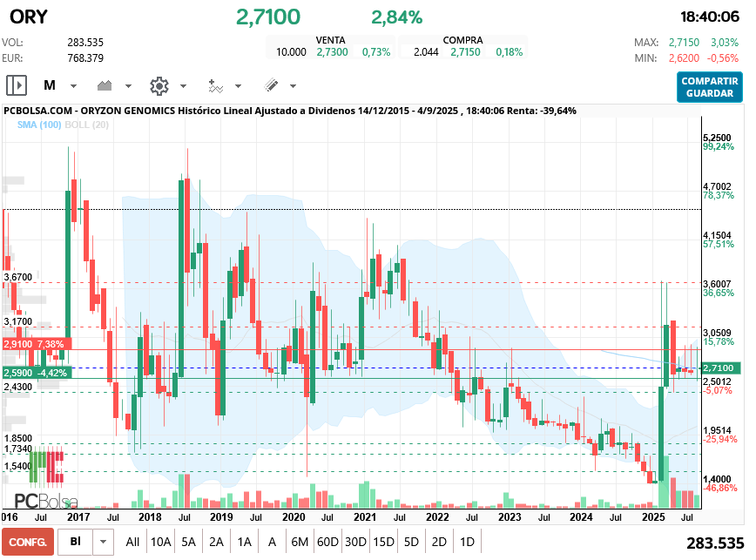Click the green 2,7100 current price tag on axis

[721, 368]
